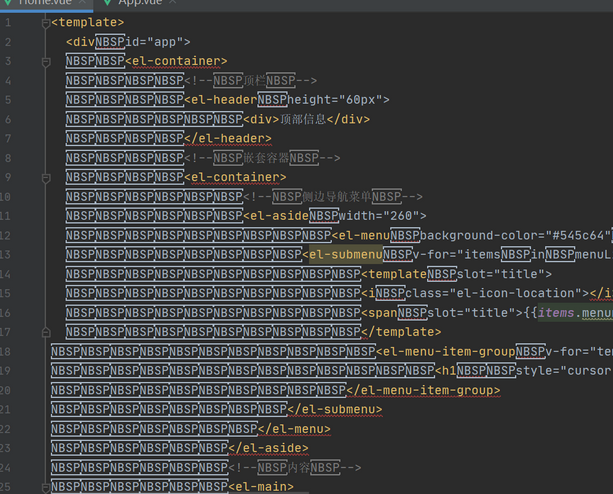Switch to the Home.vue editor tab
This screenshot has width=613, height=494.
click(45, 2)
